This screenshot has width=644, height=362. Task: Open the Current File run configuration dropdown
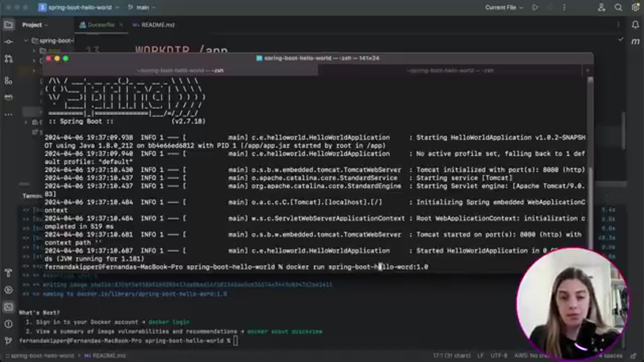pos(504,8)
